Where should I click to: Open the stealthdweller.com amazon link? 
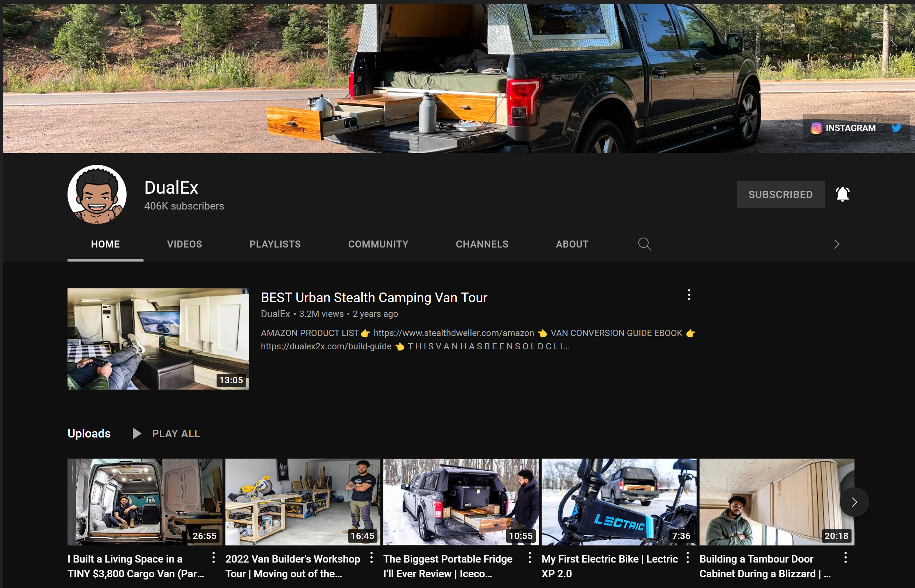click(x=453, y=333)
